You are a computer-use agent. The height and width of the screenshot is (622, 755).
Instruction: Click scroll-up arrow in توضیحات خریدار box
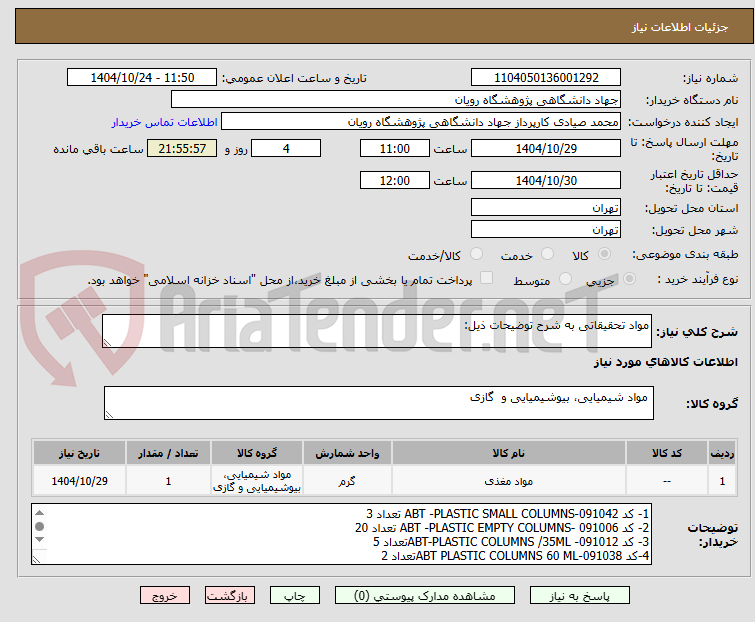(40, 513)
